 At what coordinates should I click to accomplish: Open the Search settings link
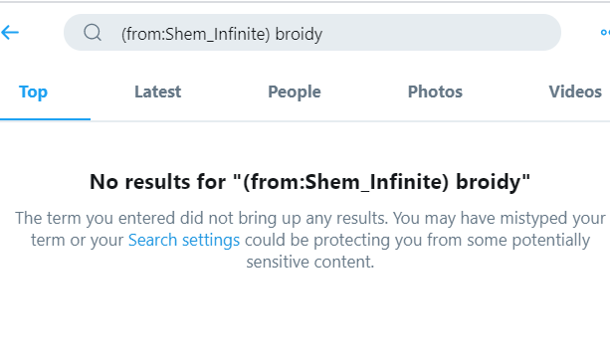click(184, 240)
